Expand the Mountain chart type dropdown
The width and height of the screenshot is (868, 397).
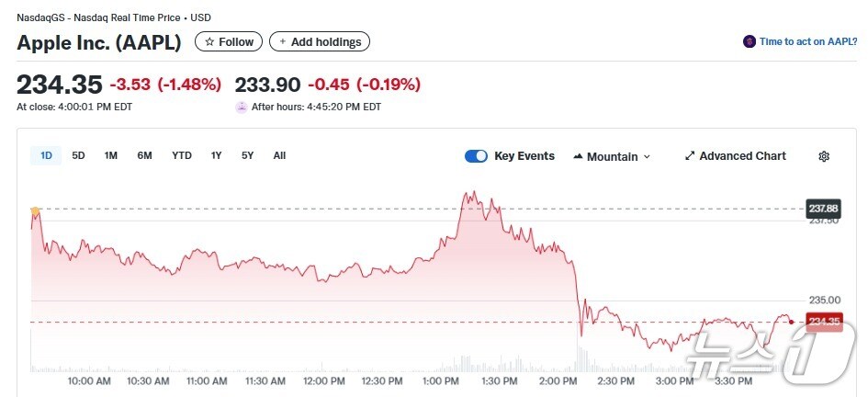[647, 157]
